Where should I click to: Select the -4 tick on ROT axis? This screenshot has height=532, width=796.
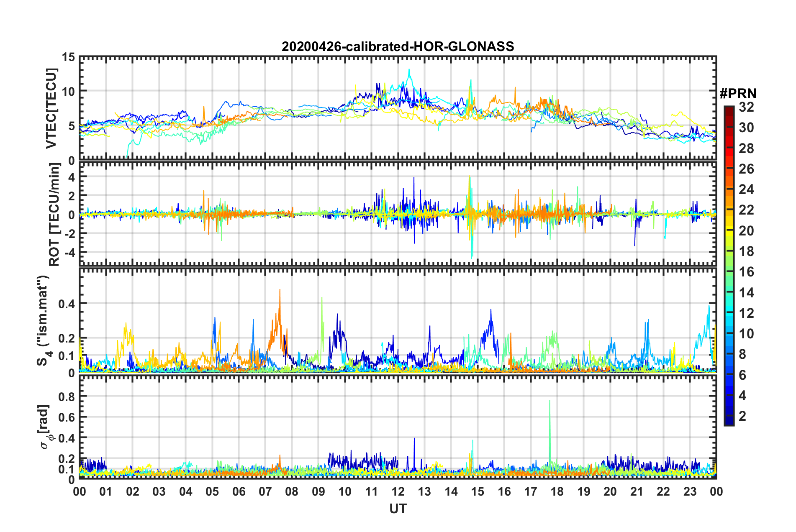70,252
